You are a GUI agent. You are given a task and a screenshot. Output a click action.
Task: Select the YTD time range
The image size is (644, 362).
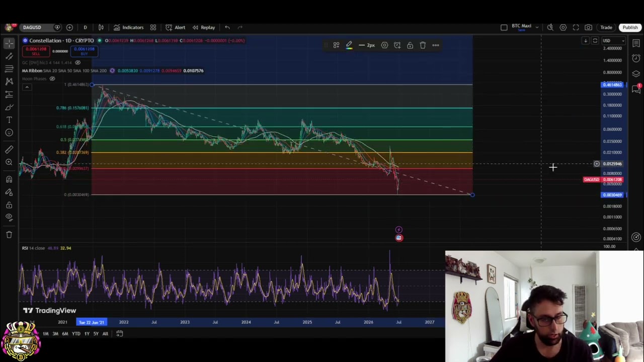click(76, 333)
